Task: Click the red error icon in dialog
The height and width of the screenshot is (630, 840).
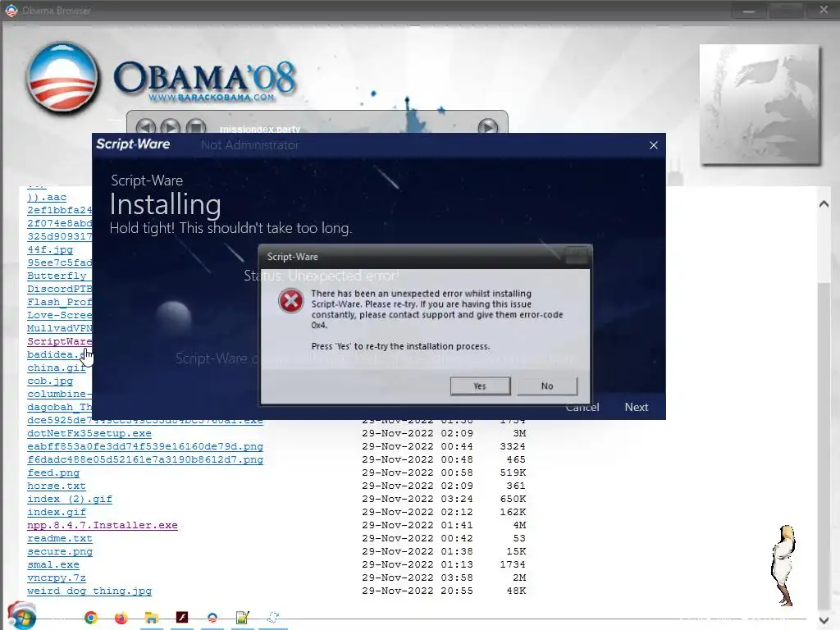Action: [x=291, y=300]
